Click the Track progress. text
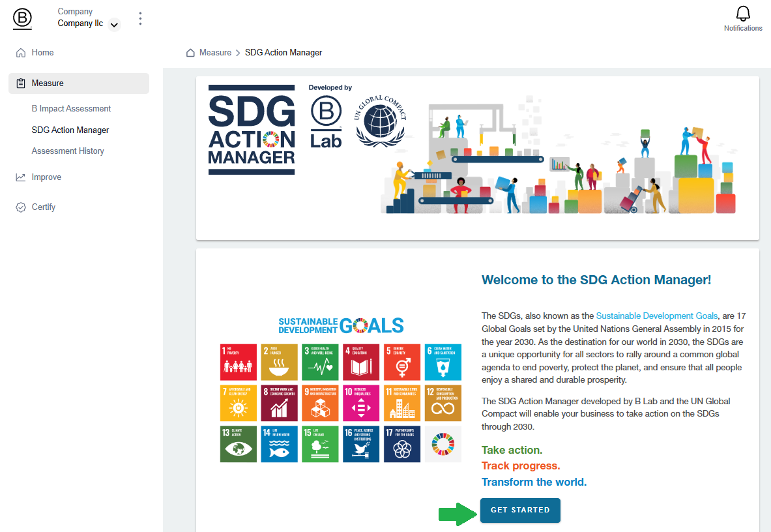 (x=521, y=465)
